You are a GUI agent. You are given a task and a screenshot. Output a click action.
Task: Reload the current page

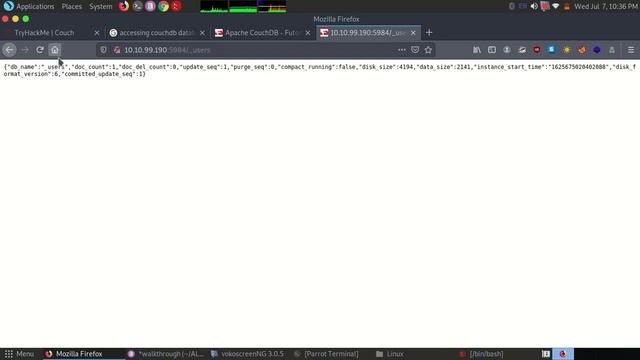pos(40,50)
